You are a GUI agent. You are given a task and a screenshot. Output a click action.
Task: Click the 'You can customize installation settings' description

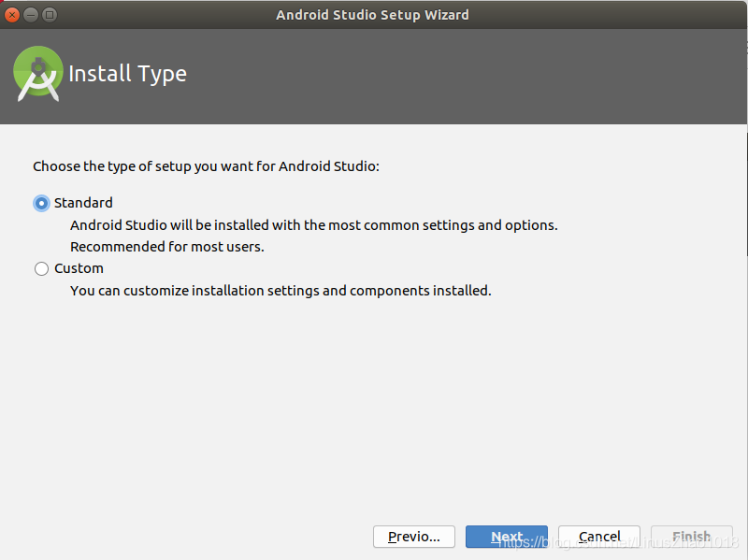click(280, 291)
